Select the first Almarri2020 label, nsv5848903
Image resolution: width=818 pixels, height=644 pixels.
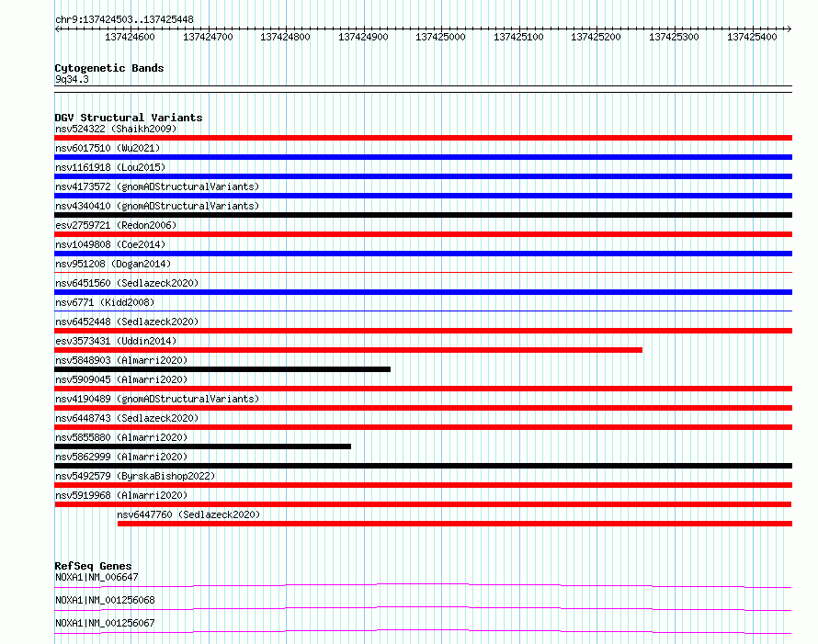coord(121,360)
